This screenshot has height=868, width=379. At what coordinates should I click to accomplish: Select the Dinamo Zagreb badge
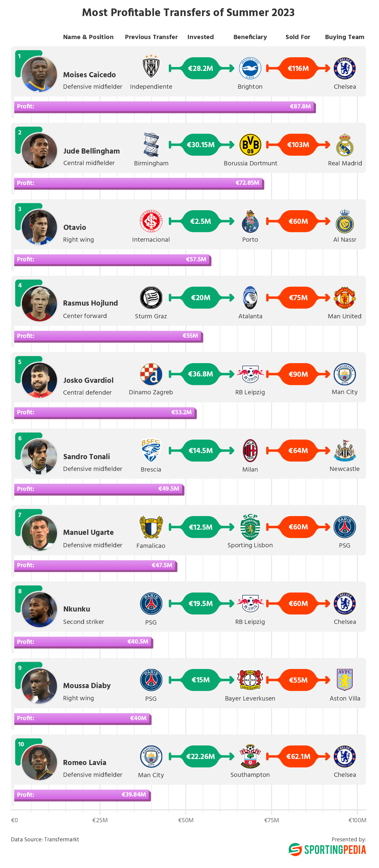click(151, 374)
